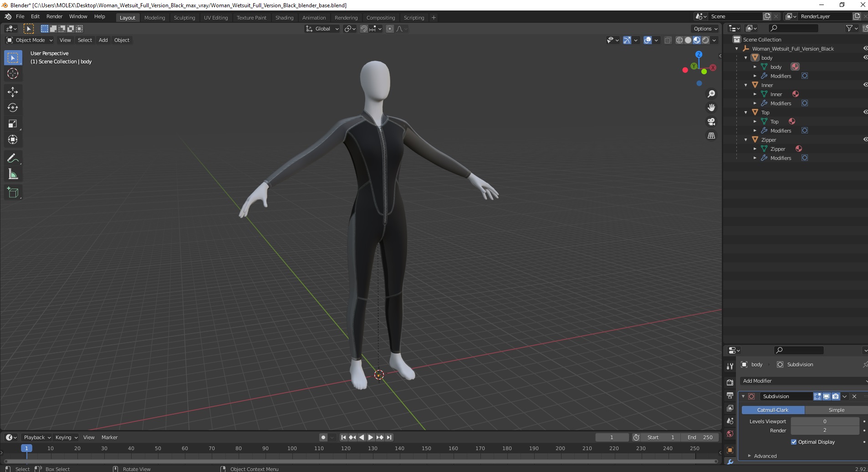Uncheck Optimal Display checkbox
This screenshot has height=472, width=868.
794,442
